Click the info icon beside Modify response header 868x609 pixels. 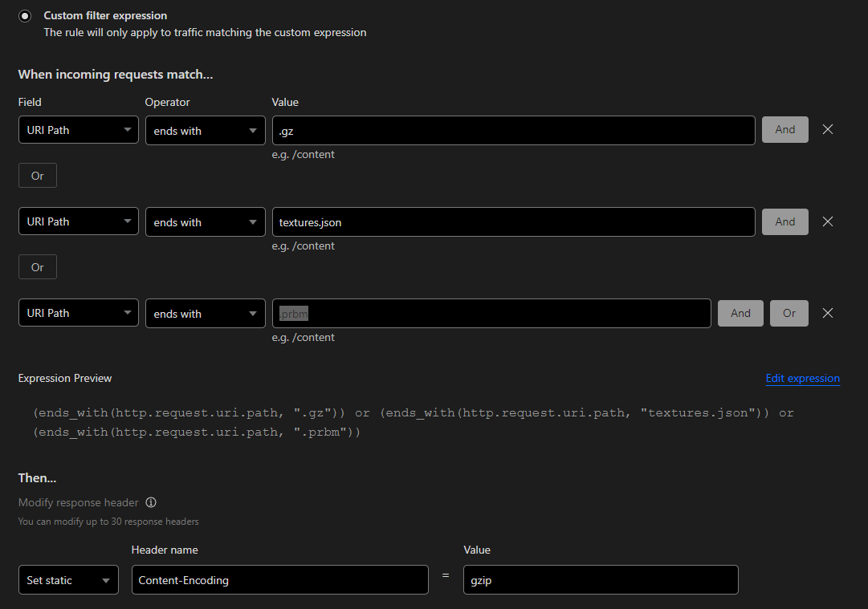[x=151, y=503]
